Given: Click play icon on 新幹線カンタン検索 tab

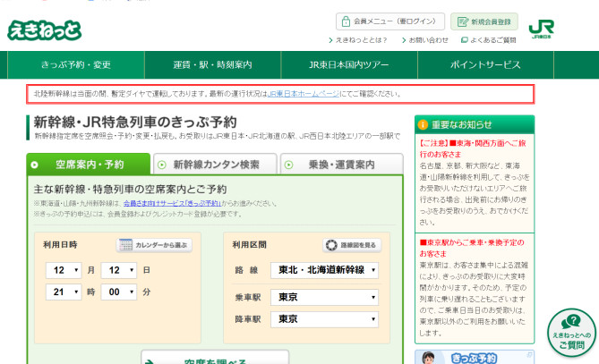Looking at the screenshot, I should pos(162,165).
